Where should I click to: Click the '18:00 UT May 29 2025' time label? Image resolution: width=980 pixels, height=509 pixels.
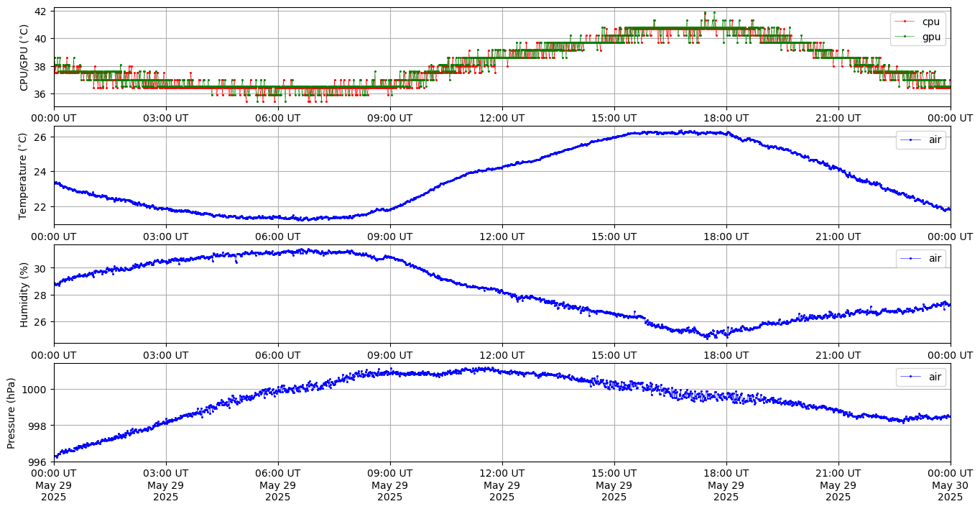726,485
